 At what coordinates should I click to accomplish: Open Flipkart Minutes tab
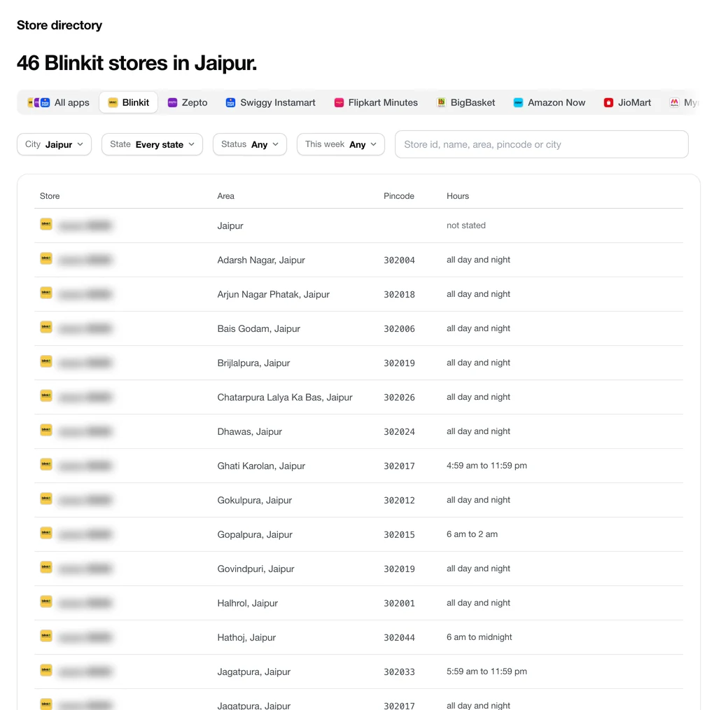tap(376, 103)
